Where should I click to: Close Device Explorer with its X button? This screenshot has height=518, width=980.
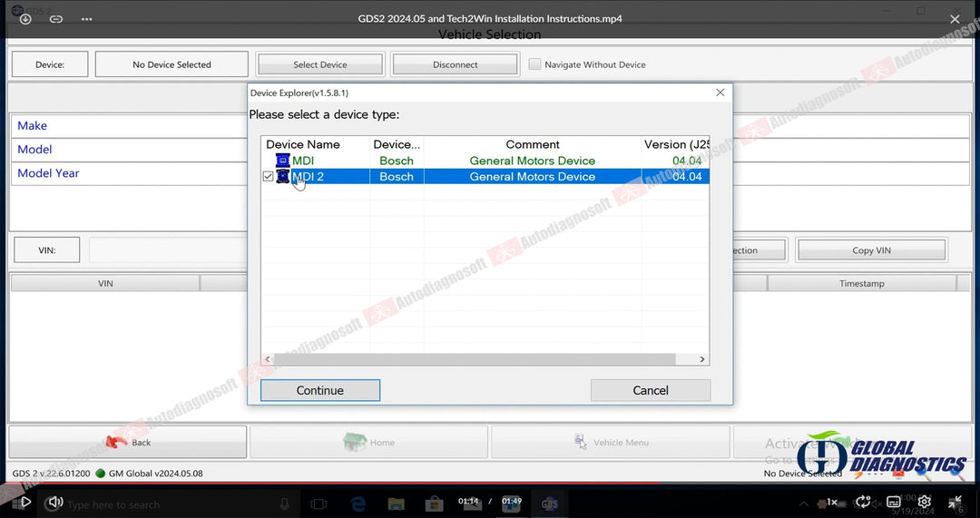tap(720, 93)
